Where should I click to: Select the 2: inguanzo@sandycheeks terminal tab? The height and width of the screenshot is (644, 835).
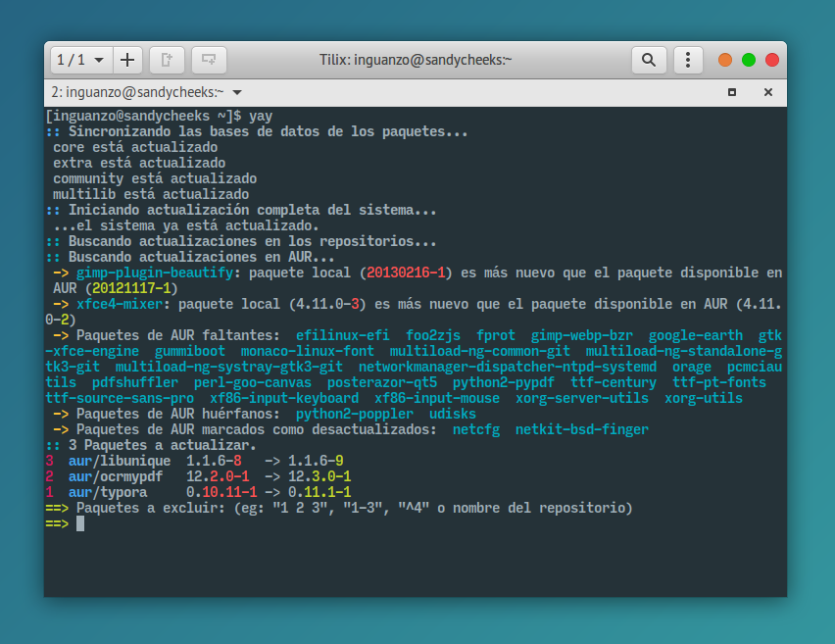pyautogui.click(x=137, y=92)
